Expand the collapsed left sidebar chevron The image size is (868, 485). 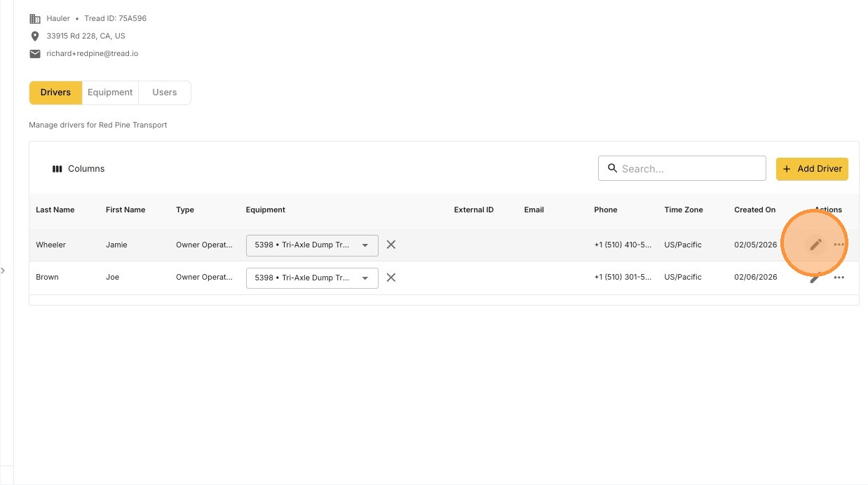3,271
